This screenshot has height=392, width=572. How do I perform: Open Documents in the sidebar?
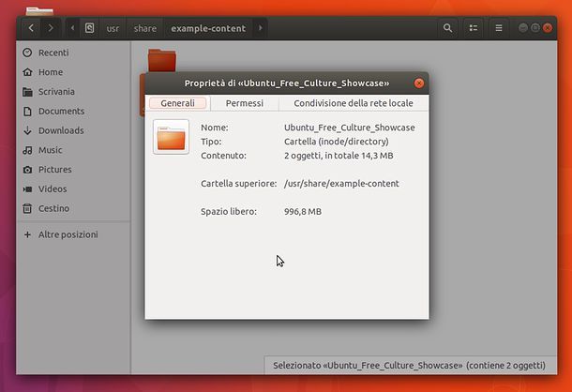(x=73, y=111)
